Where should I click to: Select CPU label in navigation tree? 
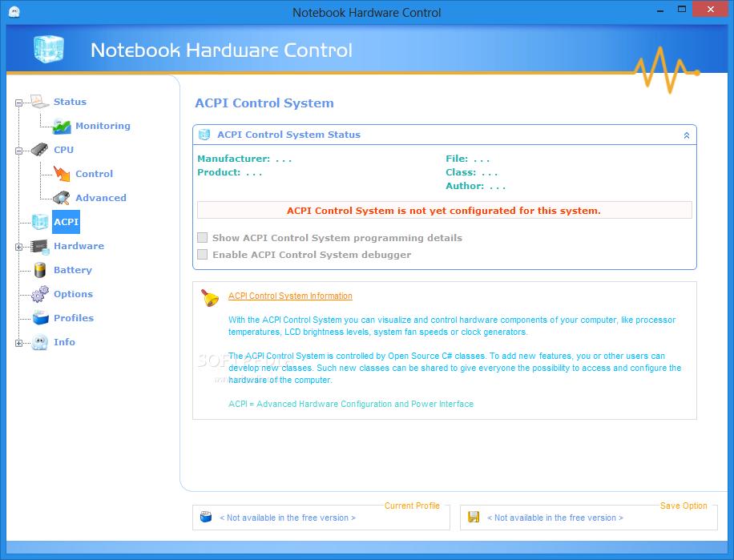63,150
